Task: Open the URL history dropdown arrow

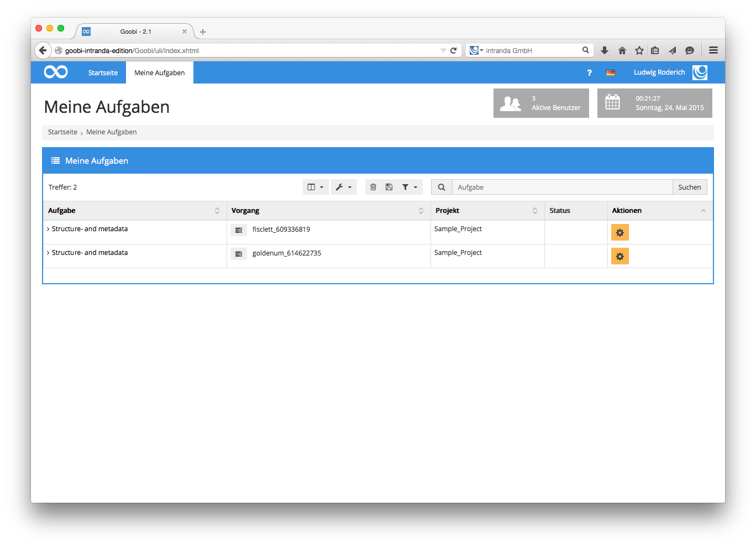Action: [443, 50]
